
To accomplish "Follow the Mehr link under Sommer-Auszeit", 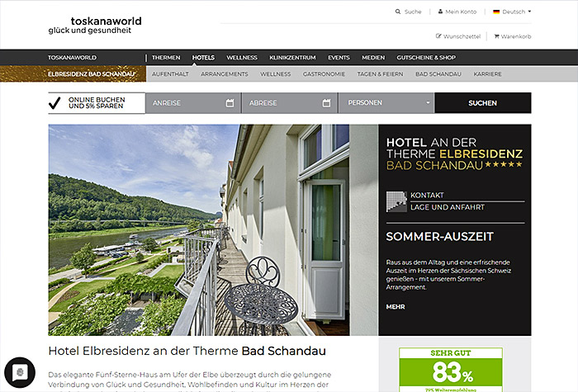I will [x=396, y=306].
